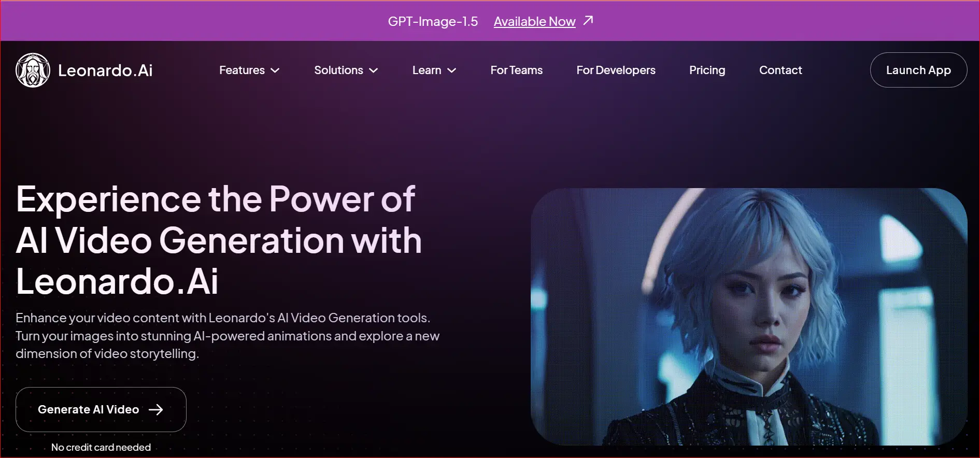The width and height of the screenshot is (980, 458).
Task: Follow the Available Now link
Action: [534, 21]
